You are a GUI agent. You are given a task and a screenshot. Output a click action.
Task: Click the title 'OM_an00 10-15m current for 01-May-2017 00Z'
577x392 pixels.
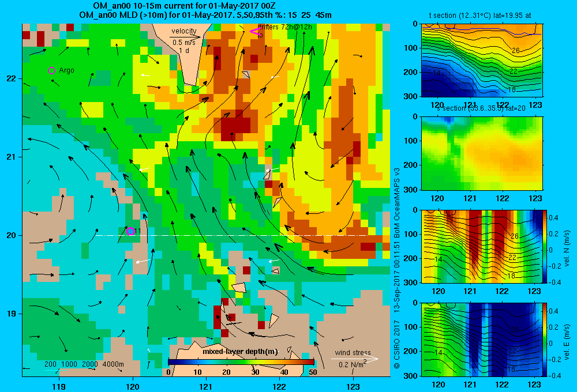click(184, 6)
